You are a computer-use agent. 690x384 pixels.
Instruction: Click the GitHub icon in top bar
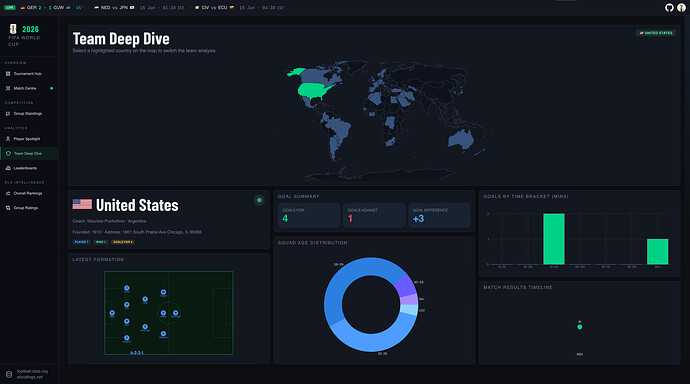point(669,7)
